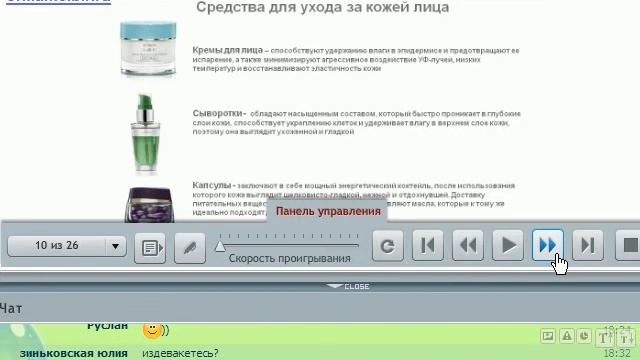Image resolution: width=640 pixels, height=360 pixels.
Task: Open the slide list panel icon
Action: point(150,247)
